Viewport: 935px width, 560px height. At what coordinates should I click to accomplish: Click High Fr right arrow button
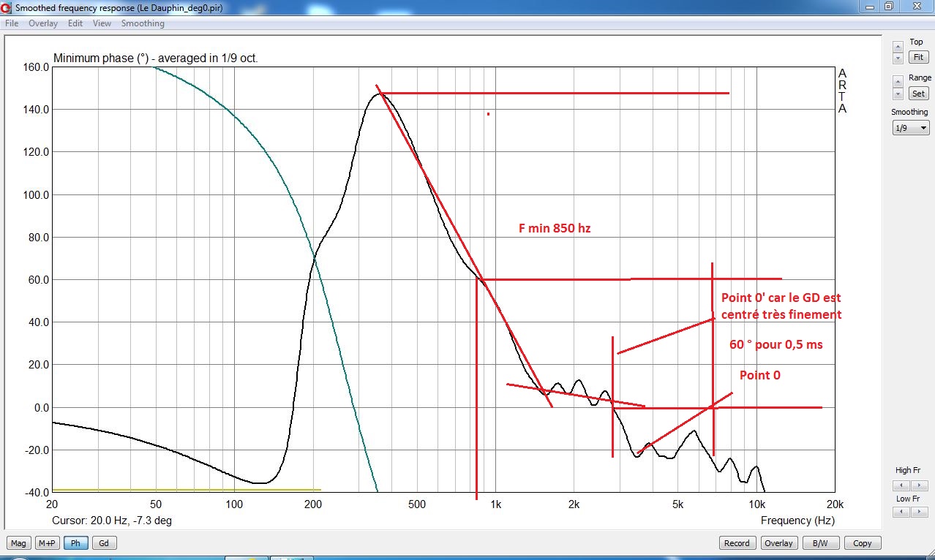920,485
